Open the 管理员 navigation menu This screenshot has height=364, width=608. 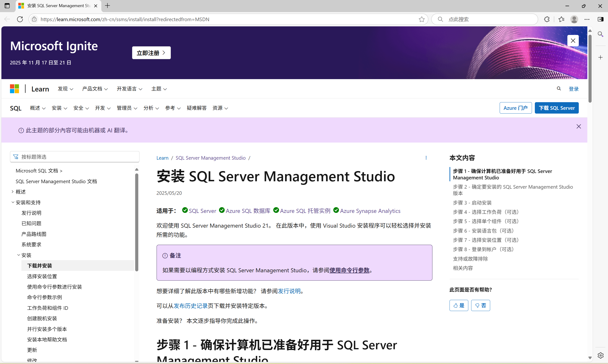(127, 108)
